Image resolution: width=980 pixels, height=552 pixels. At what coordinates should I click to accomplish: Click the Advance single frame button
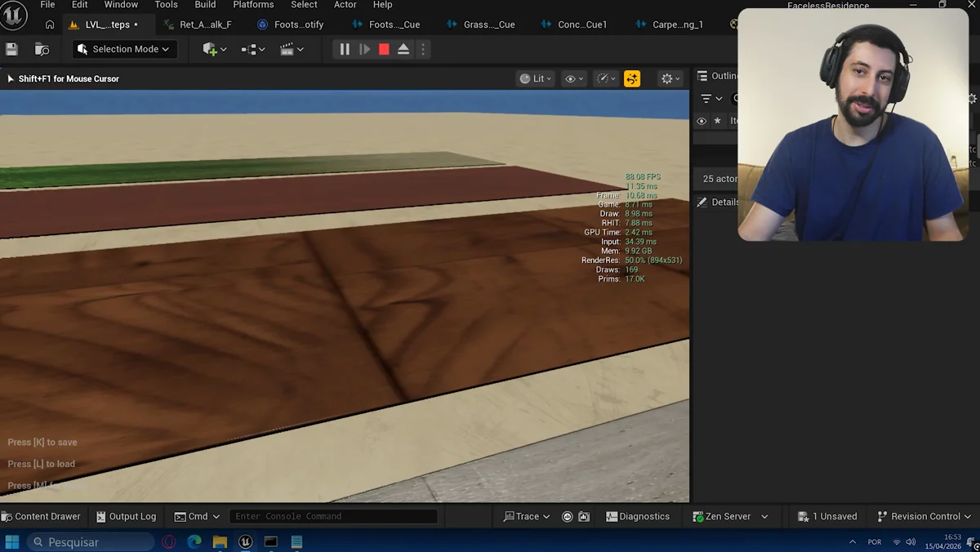[364, 49]
